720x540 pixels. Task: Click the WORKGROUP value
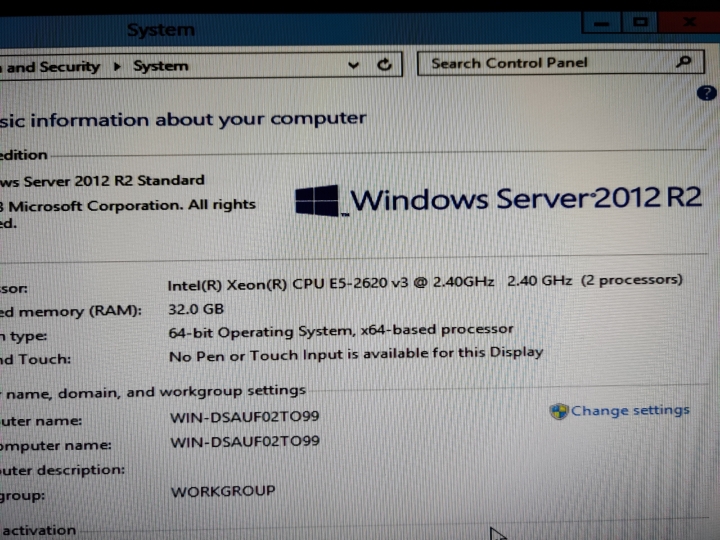tap(223, 491)
